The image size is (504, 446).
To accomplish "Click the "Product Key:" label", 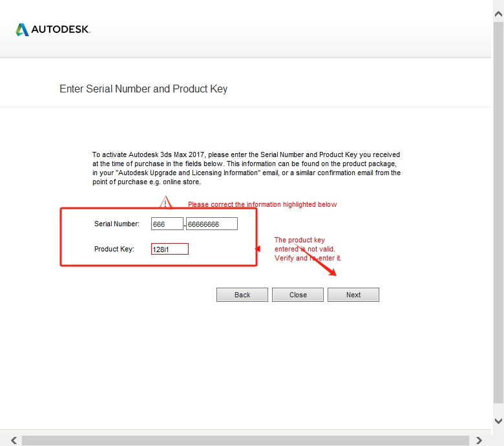I will coord(114,249).
